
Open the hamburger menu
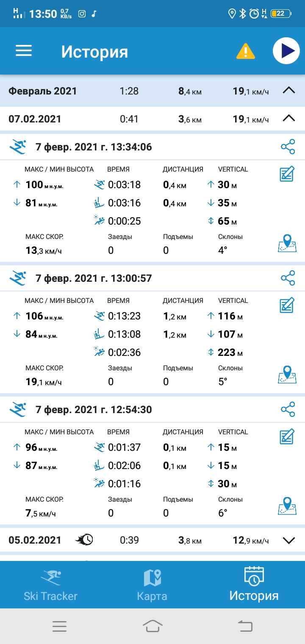[24, 51]
